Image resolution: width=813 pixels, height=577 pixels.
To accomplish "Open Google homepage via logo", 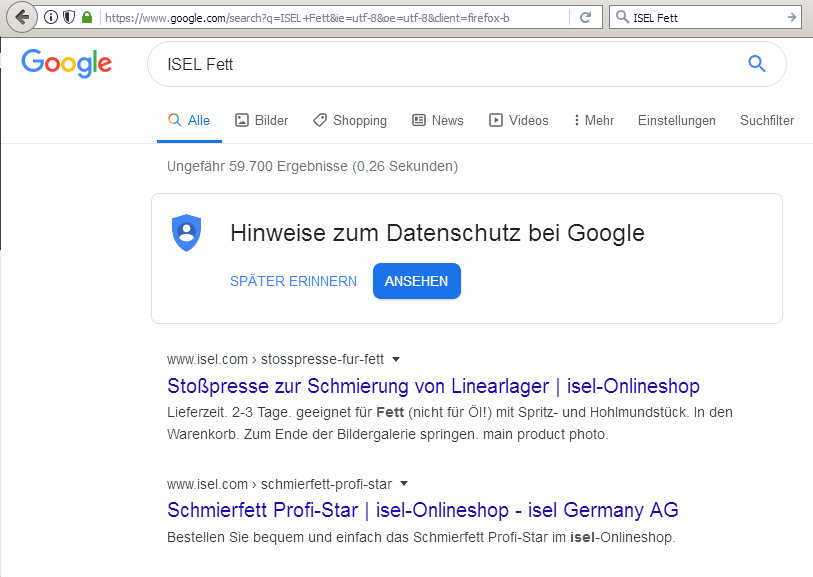I will coord(66,63).
